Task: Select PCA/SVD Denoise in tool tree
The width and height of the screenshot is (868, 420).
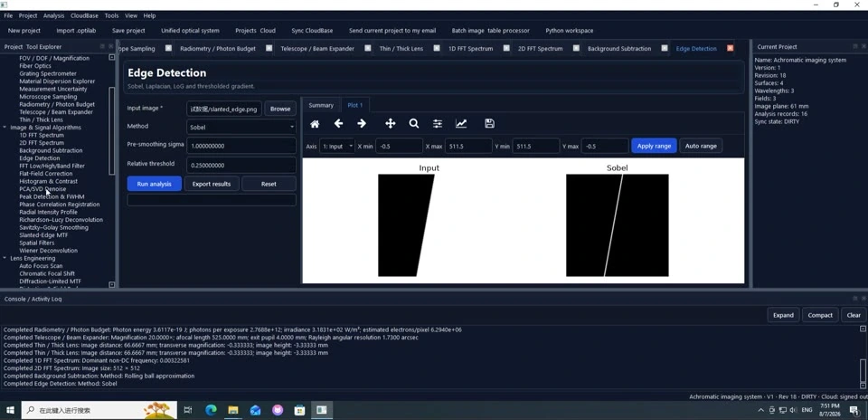Action: 42,189
